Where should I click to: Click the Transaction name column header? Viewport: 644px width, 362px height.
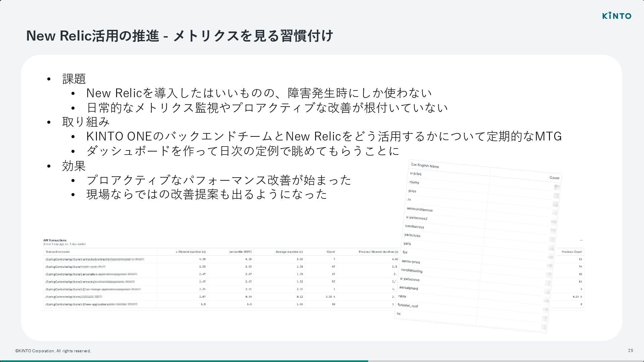click(x=58, y=252)
